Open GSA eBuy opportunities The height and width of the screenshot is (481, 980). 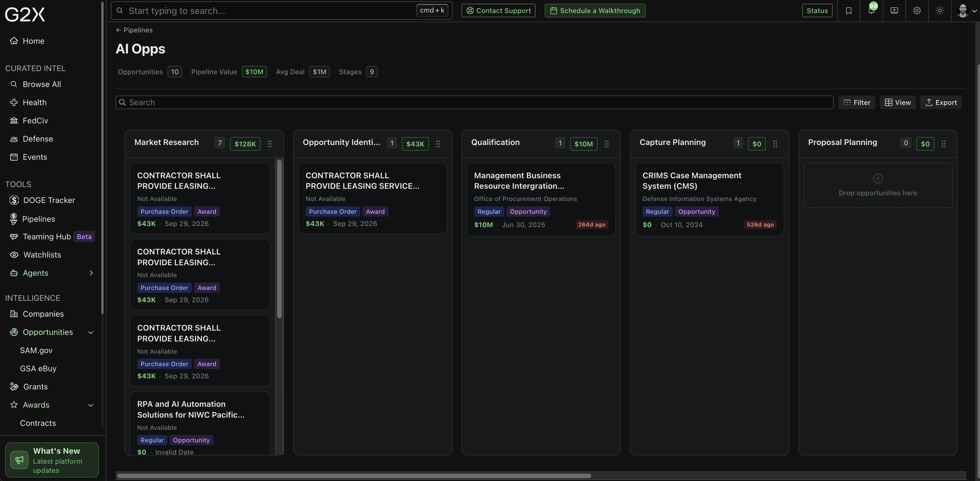[x=38, y=368]
